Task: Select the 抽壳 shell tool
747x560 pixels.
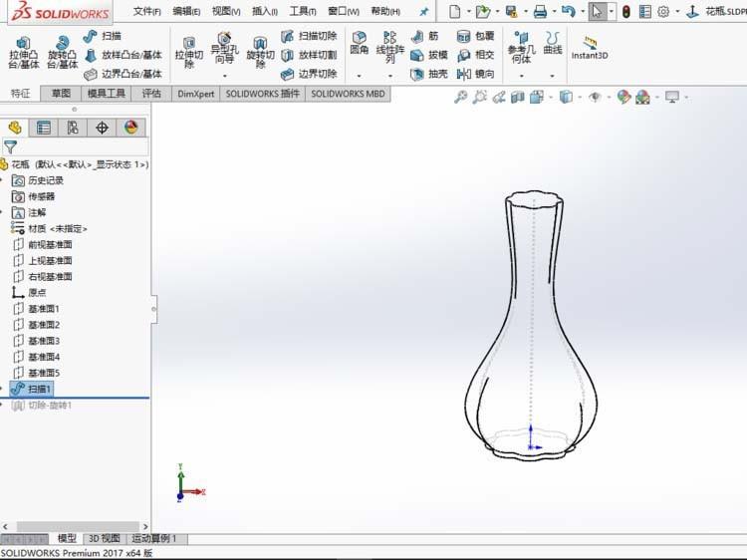Action: click(428, 74)
